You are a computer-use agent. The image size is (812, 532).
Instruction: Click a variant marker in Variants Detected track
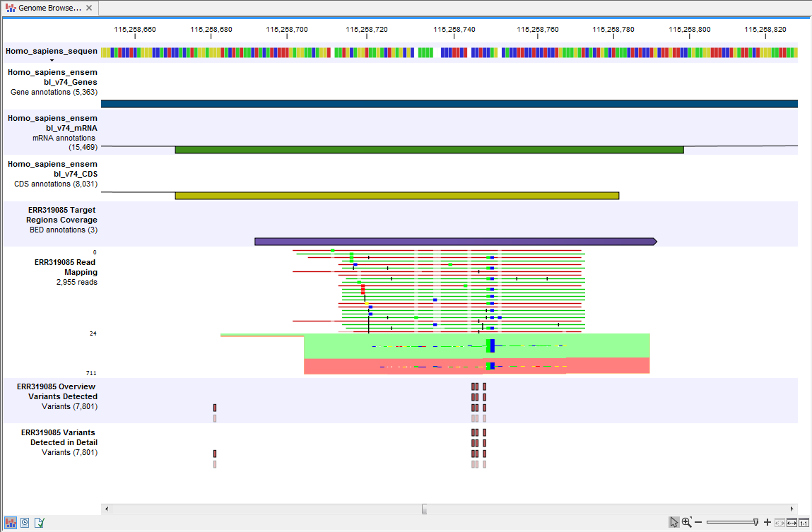pyautogui.click(x=475, y=396)
